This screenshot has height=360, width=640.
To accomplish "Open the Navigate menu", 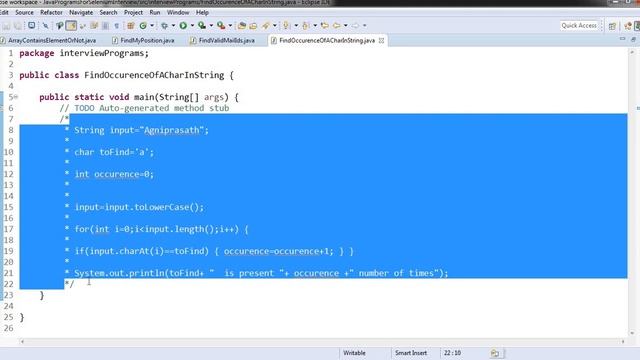I will point(81,13).
